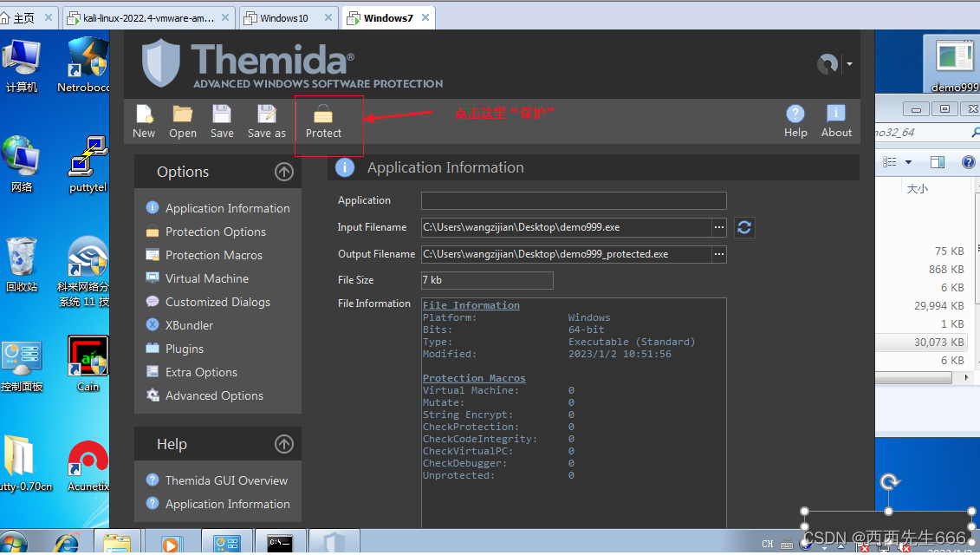Show the About dialog
Viewport: 980px width, 555px height.
point(836,121)
